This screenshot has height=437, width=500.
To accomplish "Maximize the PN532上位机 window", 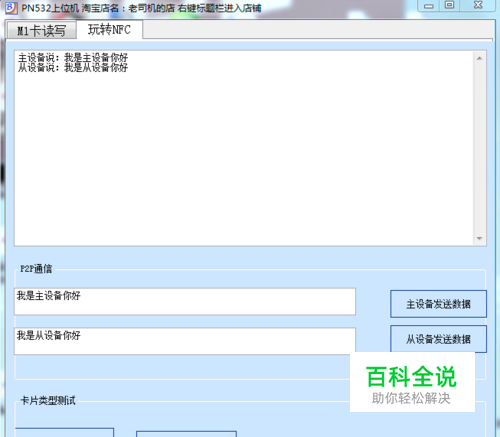I will pyautogui.click(x=450, y=5).
